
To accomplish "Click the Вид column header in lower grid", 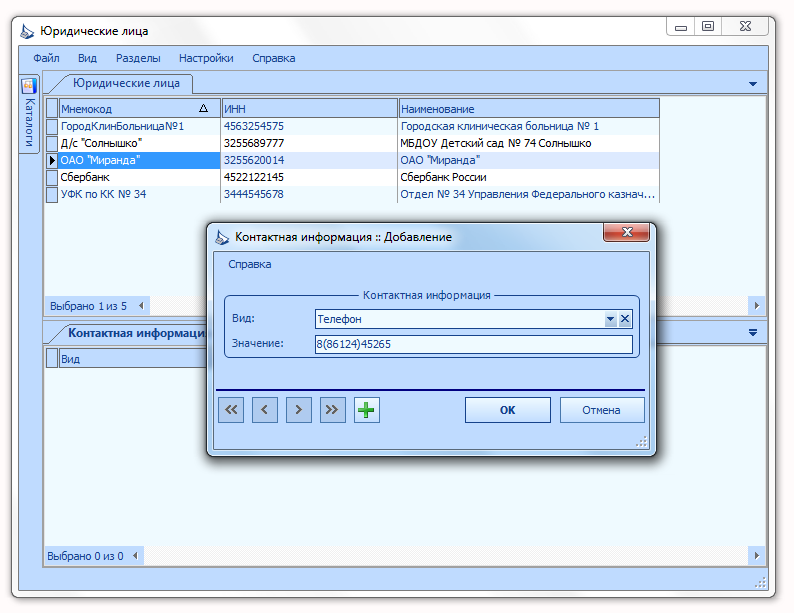I will click(x=133, y=358).
